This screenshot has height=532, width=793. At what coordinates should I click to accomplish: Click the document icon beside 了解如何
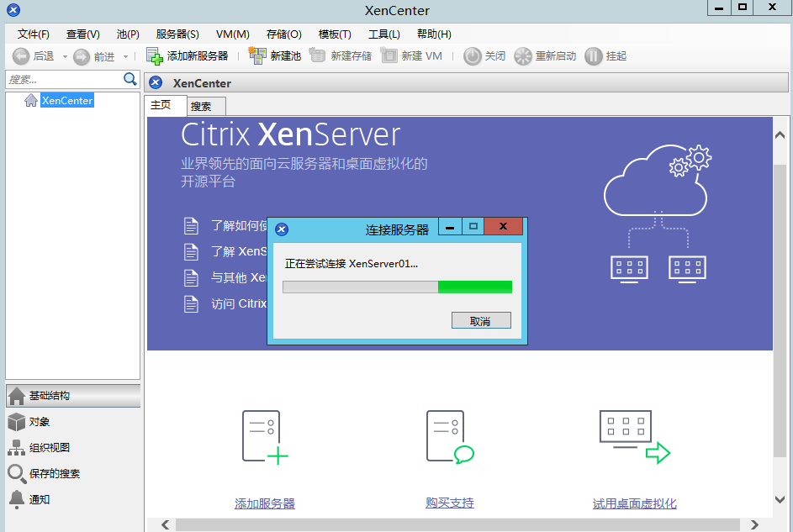pyautogui.click(x=191, y=226)
